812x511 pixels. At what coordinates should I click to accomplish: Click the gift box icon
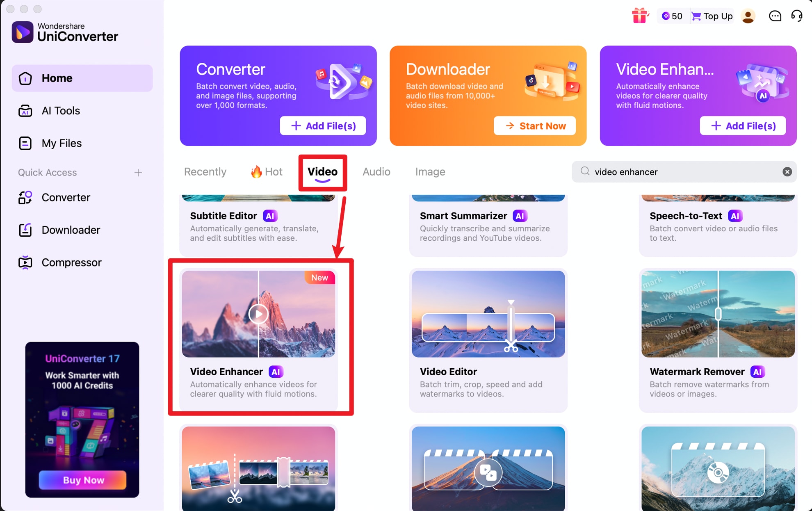[640, 16]
